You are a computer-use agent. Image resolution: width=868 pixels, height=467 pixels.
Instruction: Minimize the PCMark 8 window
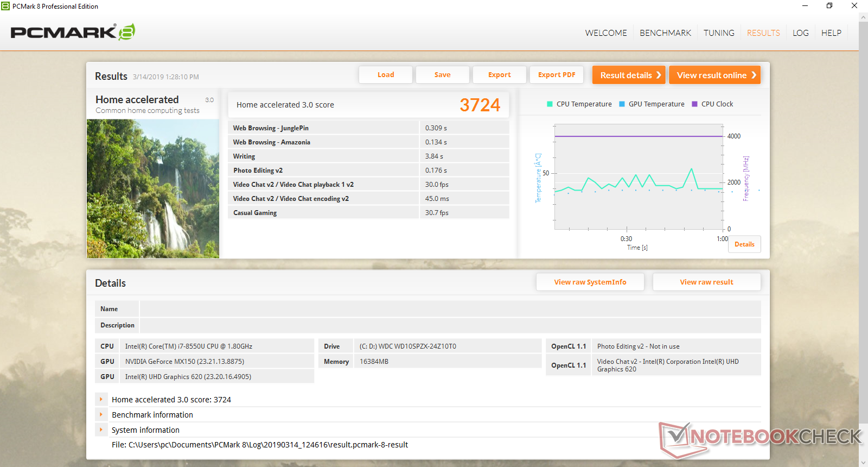click(805, 6)
